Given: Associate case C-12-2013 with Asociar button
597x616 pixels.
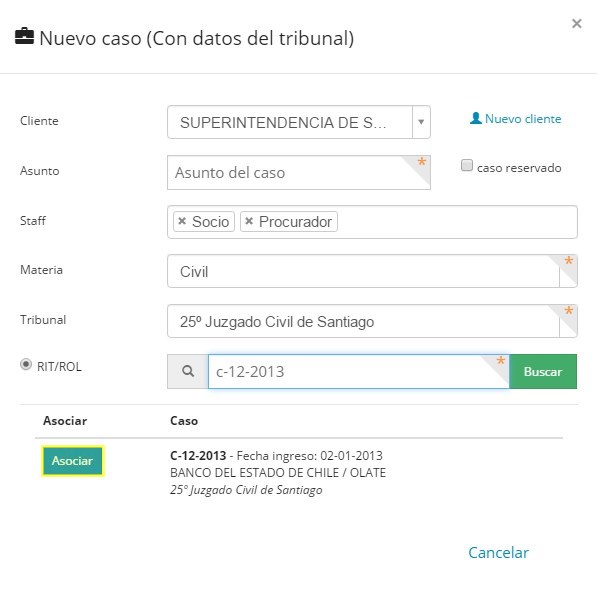Looking at the screenshot, I should pyautogui.click(x=72, y=461).
